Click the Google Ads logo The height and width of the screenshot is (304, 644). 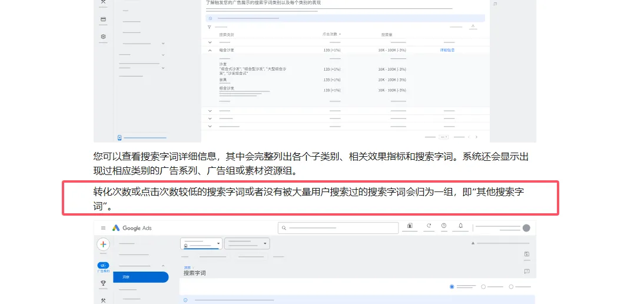pyautogui.click(x=132, y=228)
